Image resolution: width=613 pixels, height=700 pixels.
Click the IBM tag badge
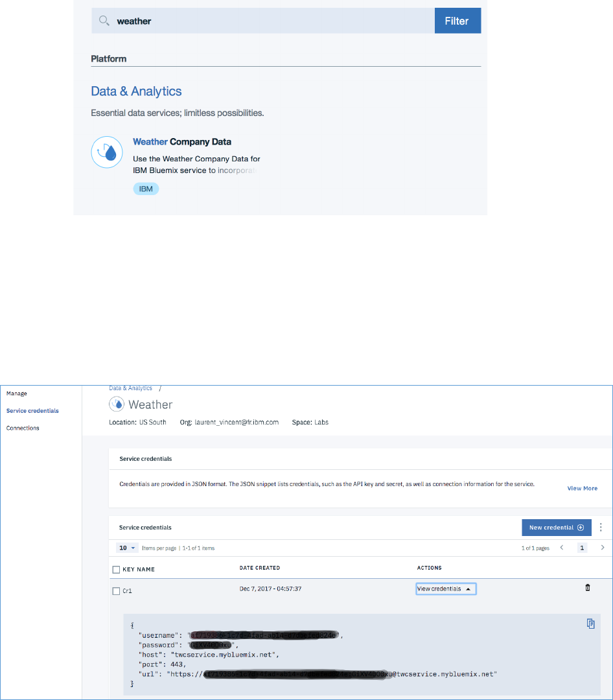click(x=146, y=189)
